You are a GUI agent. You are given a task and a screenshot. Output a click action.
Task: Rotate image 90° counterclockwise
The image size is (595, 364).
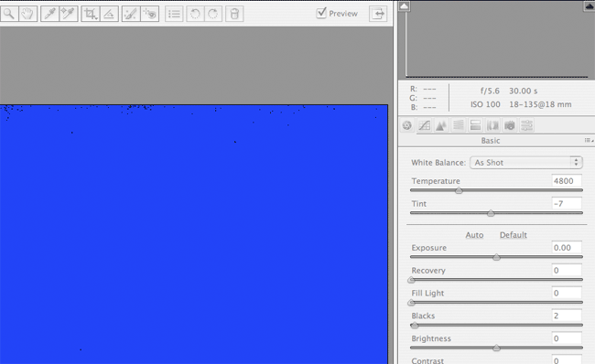coord(195,14)
